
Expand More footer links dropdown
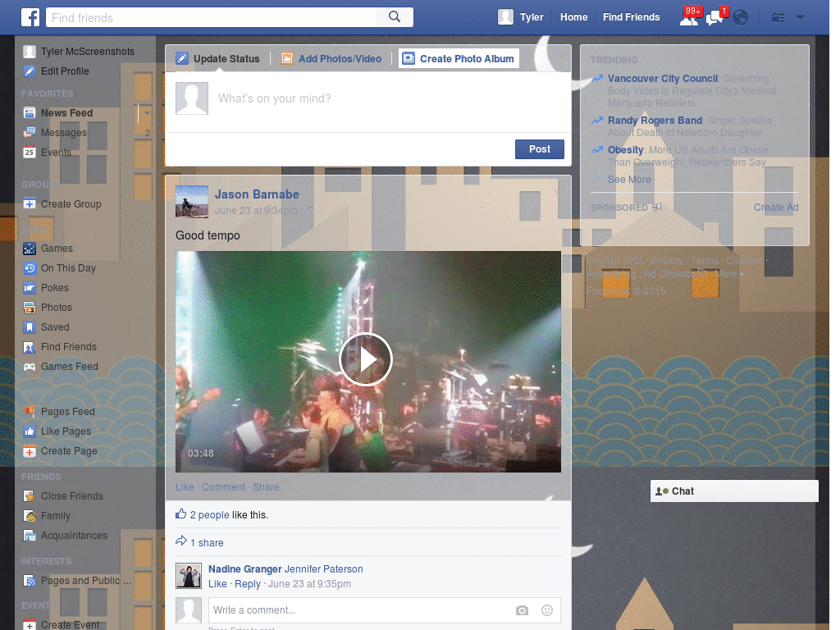click(729, 274)
